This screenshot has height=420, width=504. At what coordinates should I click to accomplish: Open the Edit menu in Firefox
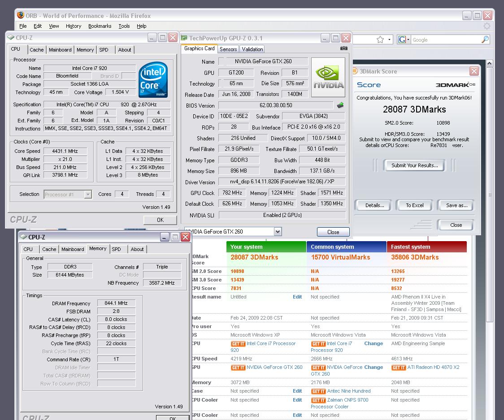pyautogui.click(x=38, y=26)
